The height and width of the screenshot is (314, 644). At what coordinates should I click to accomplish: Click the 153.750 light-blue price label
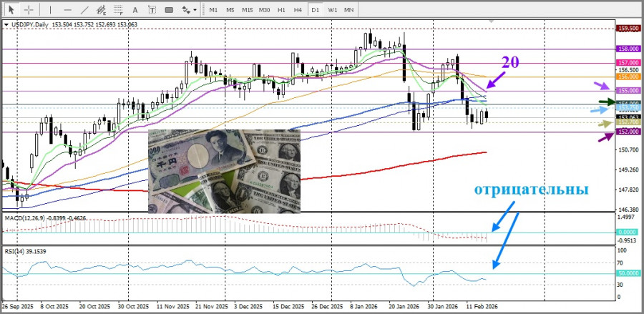[x=628, y=108]
